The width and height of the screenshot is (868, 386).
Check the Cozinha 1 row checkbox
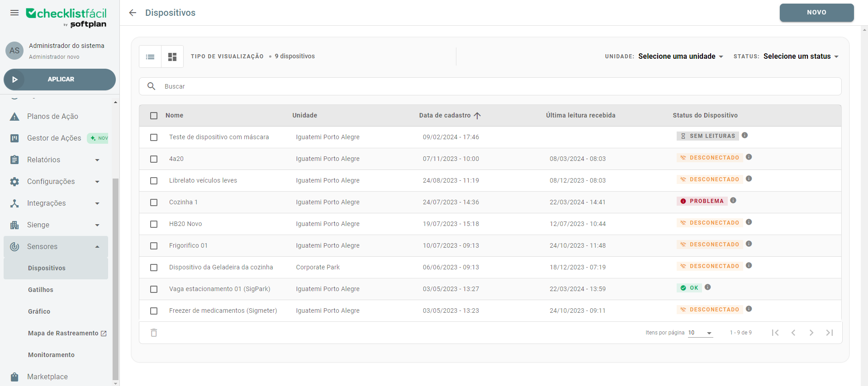[154, 202]
